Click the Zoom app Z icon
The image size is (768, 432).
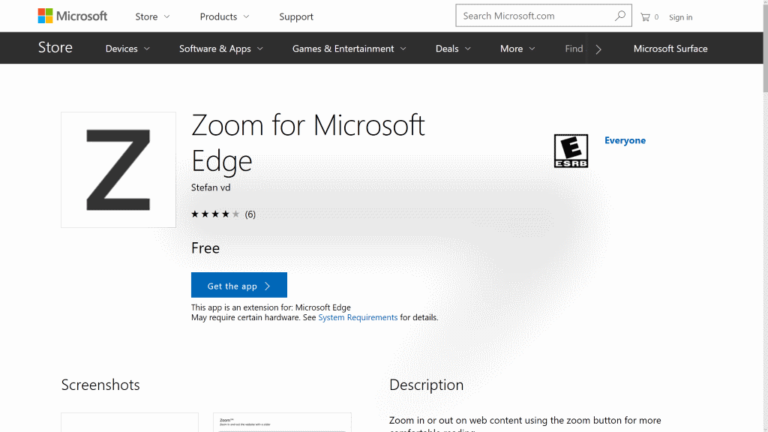tap(118, 169)
